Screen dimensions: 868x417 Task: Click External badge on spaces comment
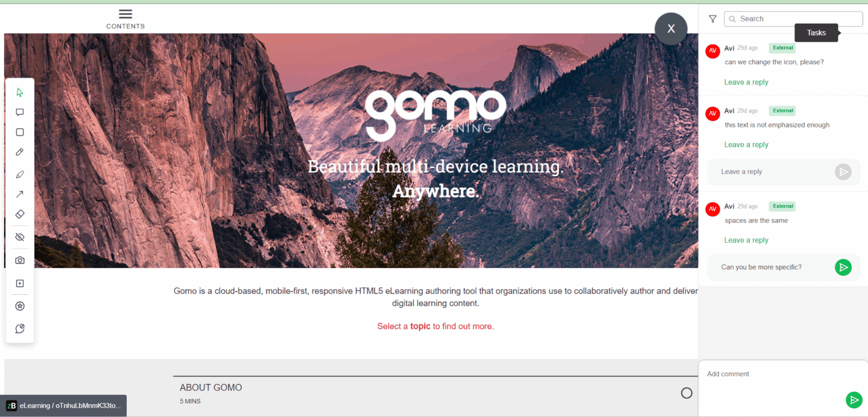(782, 206)
